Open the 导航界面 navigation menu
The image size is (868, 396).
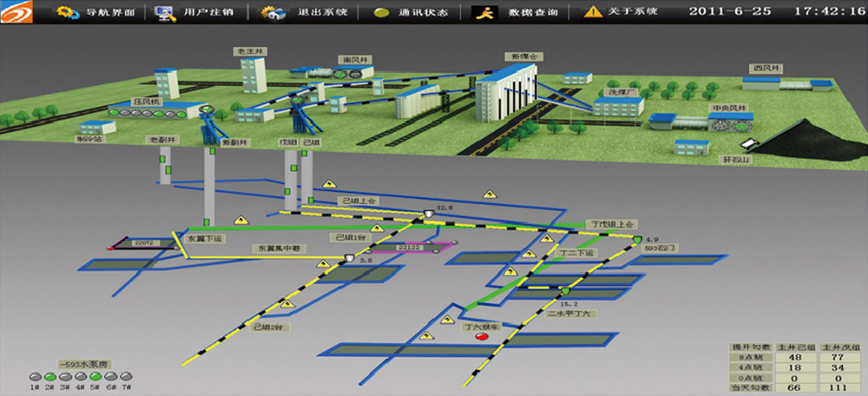[x=94, y=12]
